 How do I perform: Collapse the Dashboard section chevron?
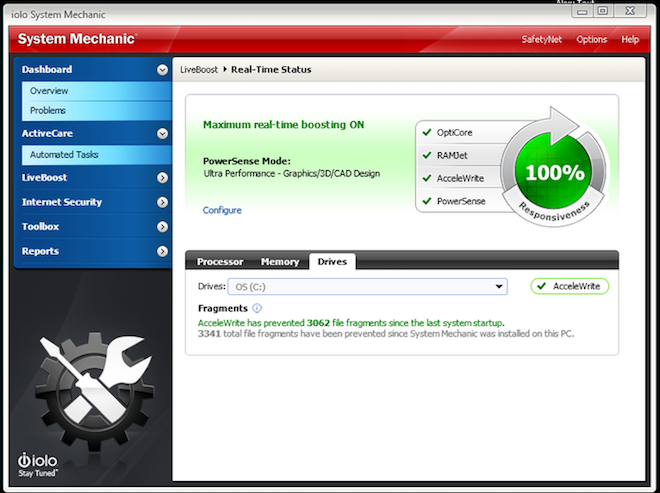[x=162, y=70]
